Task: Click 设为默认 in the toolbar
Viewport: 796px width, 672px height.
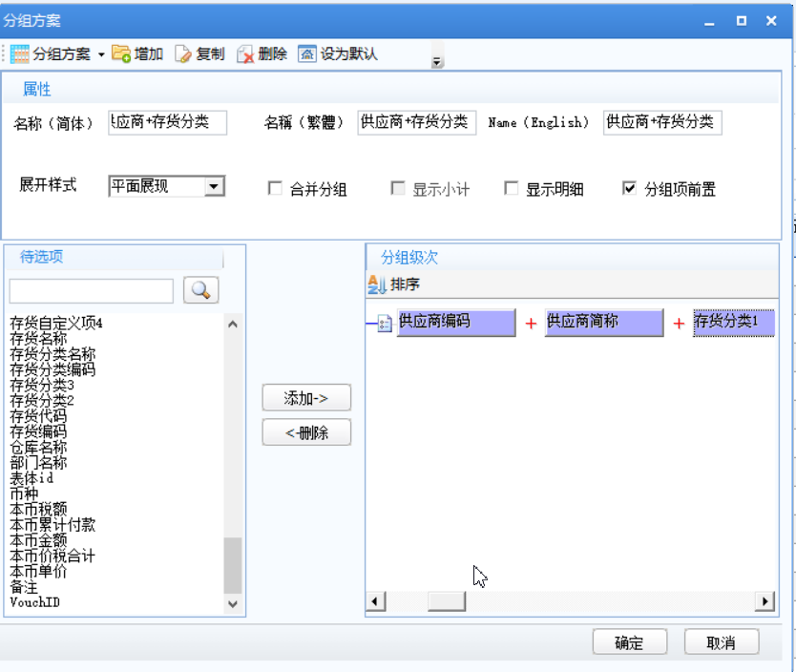Action: pos(338,53)
